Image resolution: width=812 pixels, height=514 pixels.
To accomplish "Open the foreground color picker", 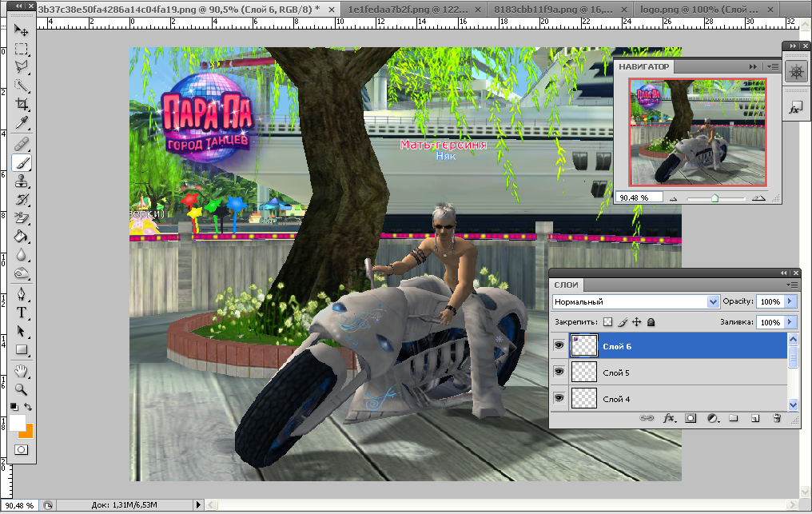I will [x=17, y=422].
